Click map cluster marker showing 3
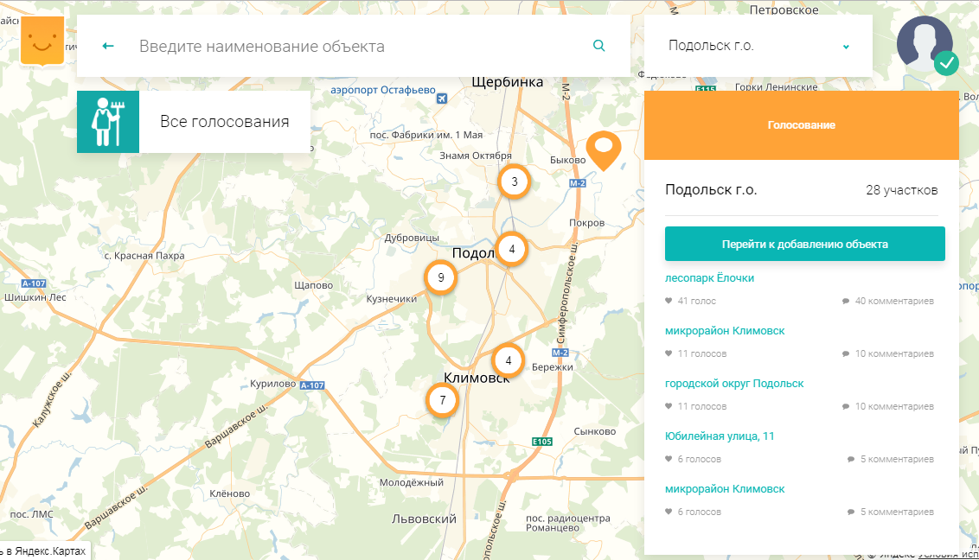 coord(515,181)
